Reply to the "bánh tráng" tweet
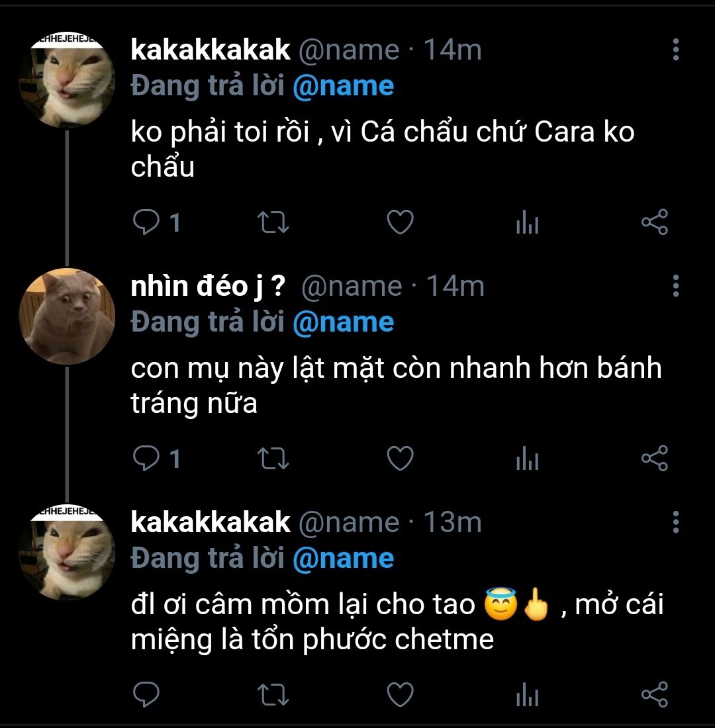 click(x=146, y=459)
